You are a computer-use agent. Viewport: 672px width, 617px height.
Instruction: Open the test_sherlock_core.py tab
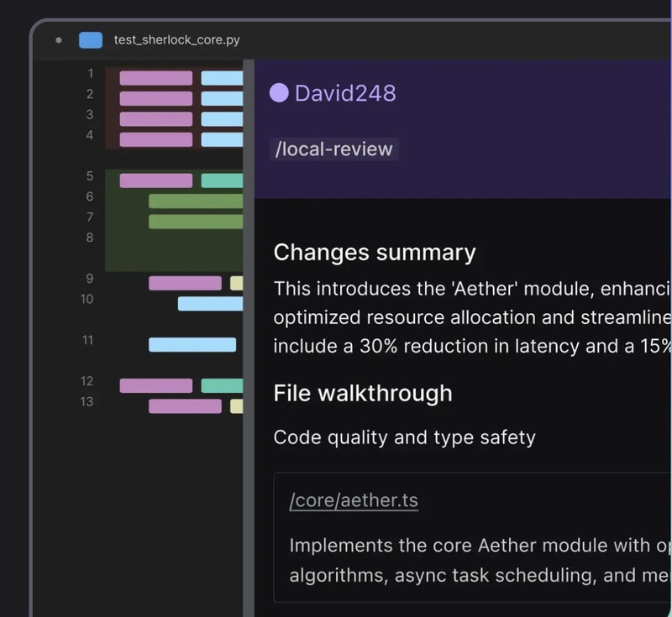[176, 39]
